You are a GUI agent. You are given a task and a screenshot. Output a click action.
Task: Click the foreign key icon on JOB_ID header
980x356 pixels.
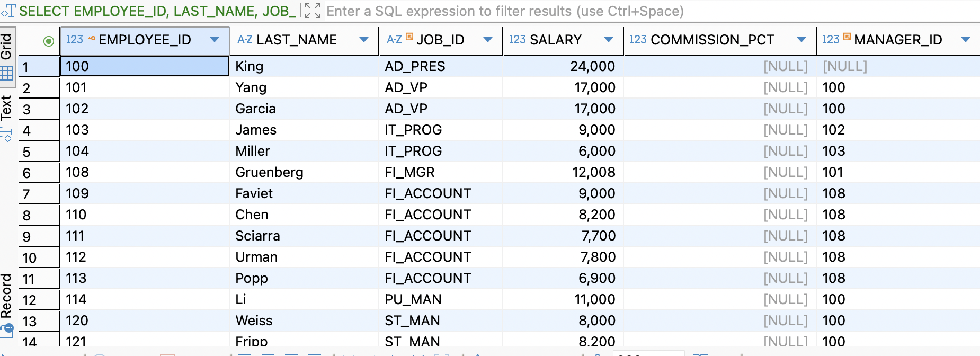[x=409, y=37]
